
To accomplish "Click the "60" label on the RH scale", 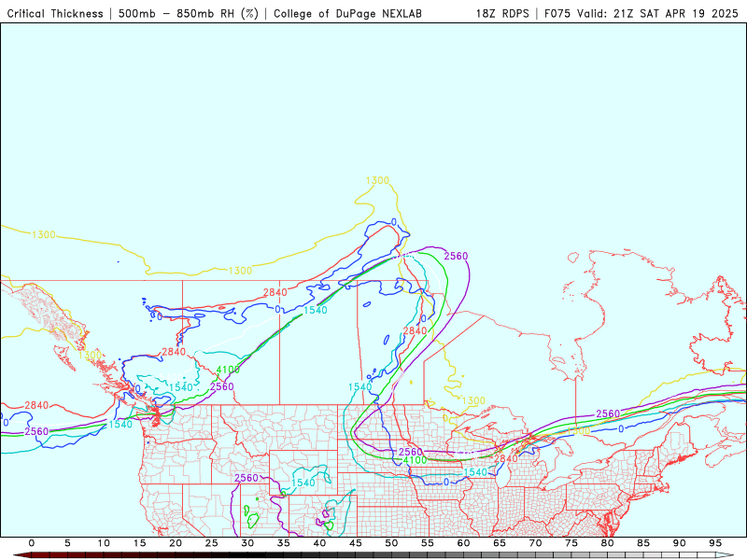I will pos(463,543).
